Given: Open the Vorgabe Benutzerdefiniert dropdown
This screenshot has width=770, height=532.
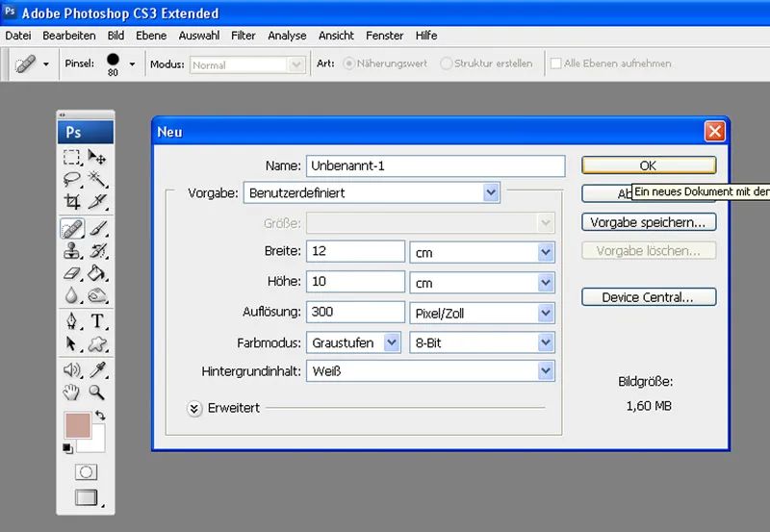Looking at the screenshot, I should pos(372,192).
